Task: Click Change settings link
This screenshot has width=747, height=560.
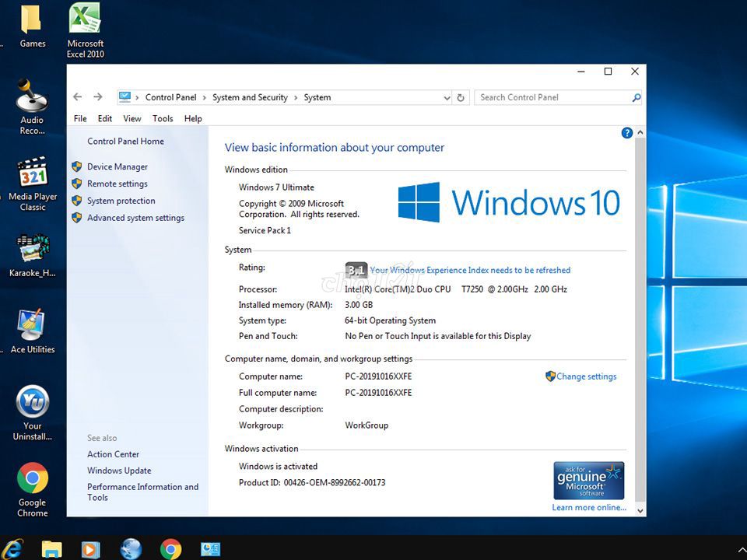Action: (587, 376)
